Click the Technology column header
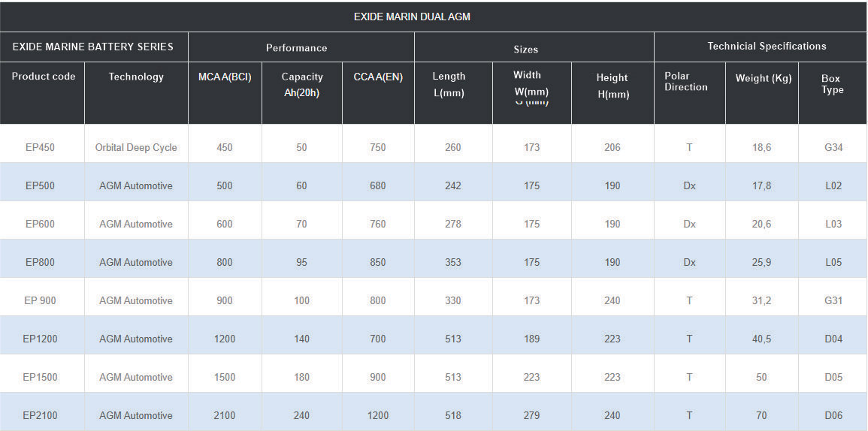 pyautogui.click(x=136, y=77)
